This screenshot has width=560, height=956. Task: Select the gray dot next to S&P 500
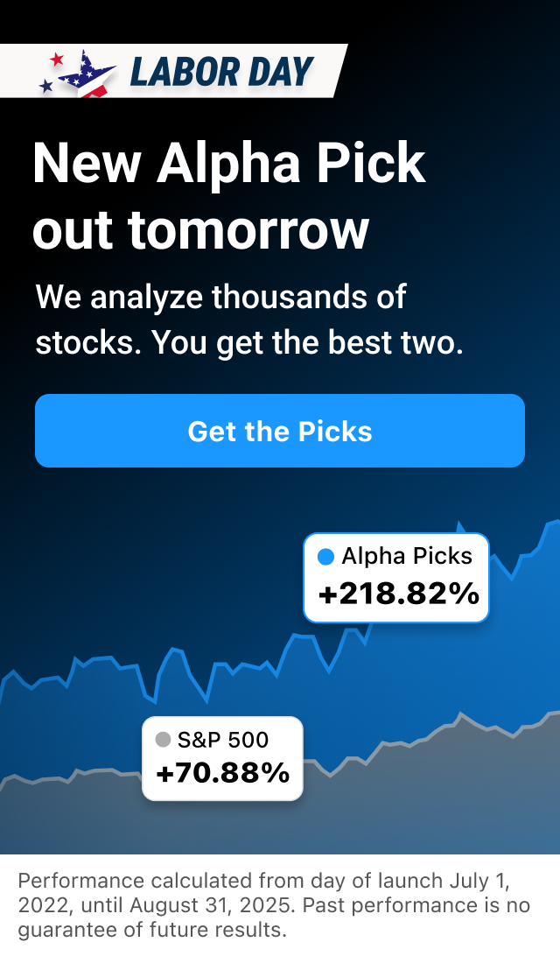tap(162, 740)
